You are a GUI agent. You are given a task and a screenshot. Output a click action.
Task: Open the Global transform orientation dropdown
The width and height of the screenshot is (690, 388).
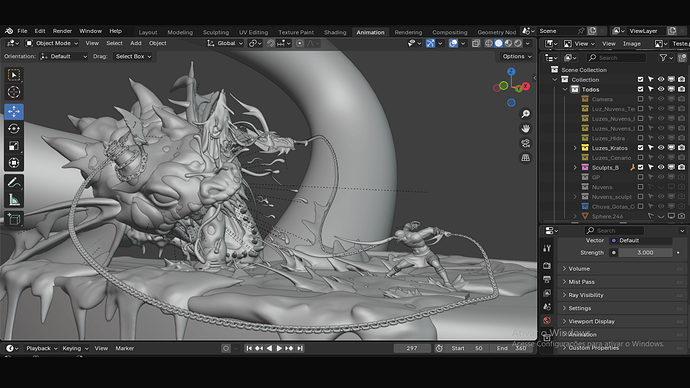pyautogui.click(x=225, y=43)
